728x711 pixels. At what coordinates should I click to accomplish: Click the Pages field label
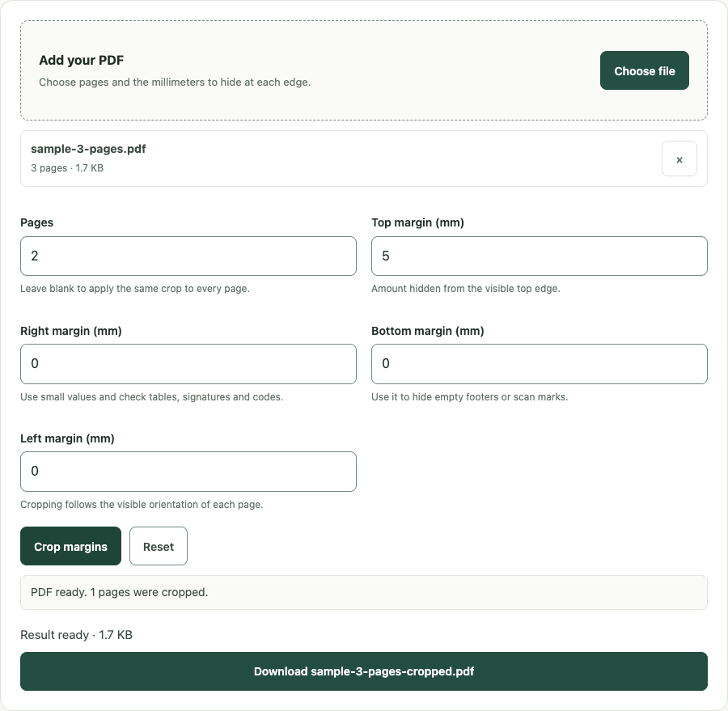tap(36, 222)
